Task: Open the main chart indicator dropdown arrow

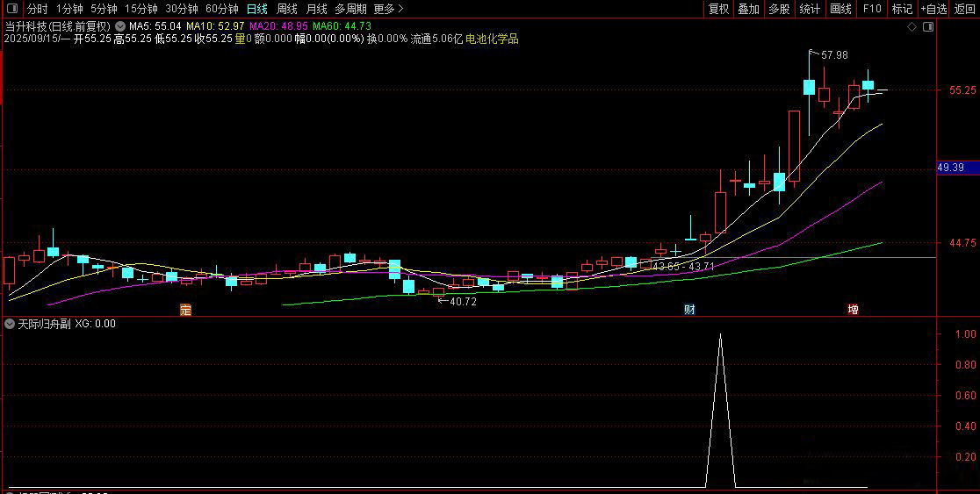Action: (120, 27)
